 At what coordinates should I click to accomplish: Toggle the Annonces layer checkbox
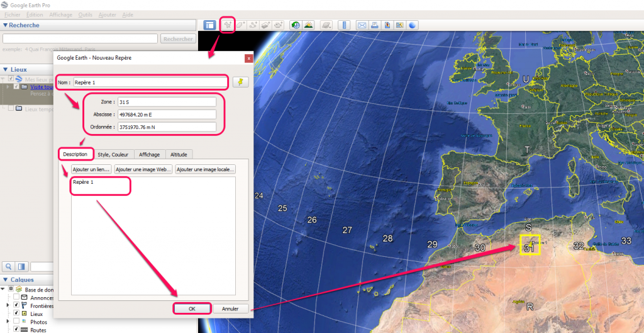pos(16,298)
